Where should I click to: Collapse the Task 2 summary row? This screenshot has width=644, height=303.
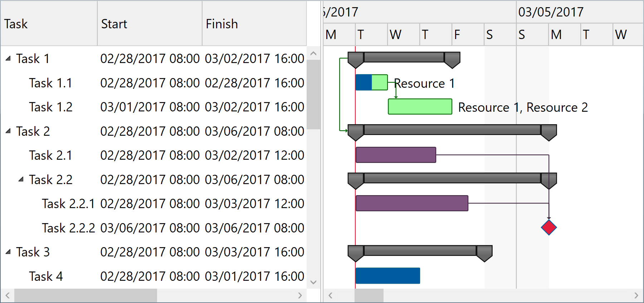point(8,131)
